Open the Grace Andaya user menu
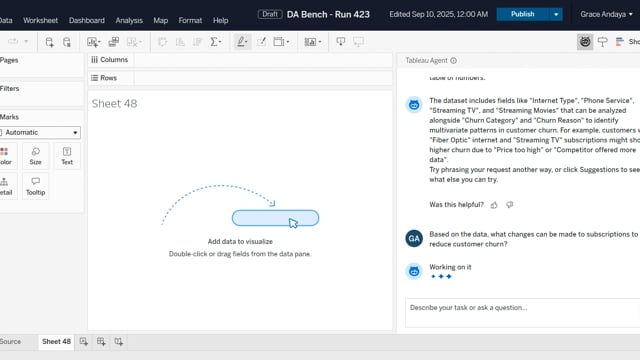640x360 pixels. pyautogui.click(x=606, y=14)
